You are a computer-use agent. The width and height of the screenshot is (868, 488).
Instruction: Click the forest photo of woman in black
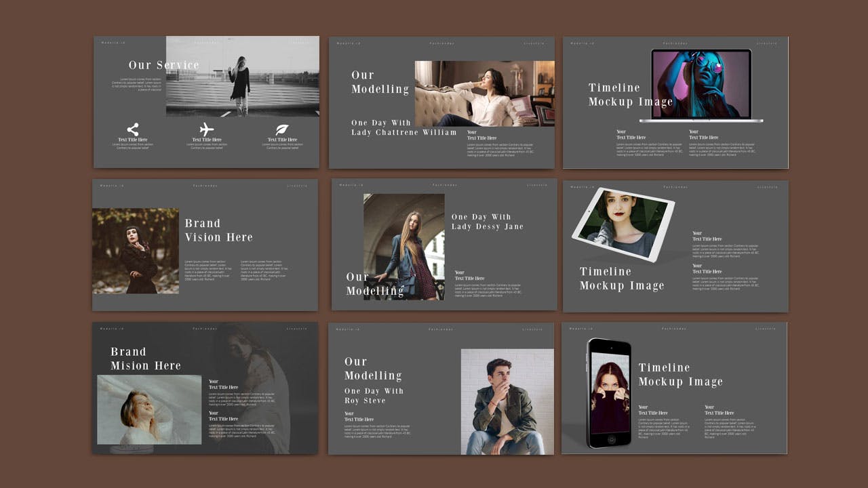click(x=136, y=251)
